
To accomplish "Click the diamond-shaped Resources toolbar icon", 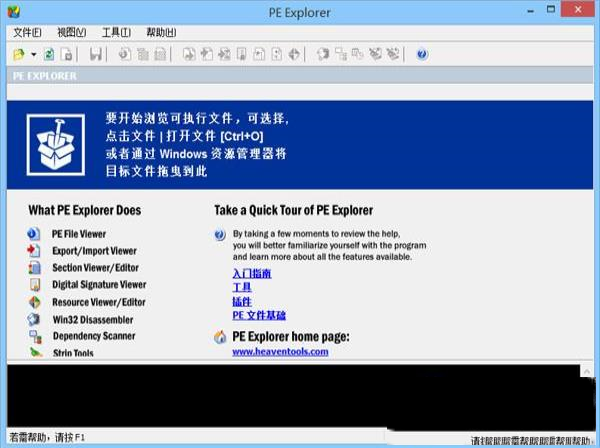I will (294, 54).
